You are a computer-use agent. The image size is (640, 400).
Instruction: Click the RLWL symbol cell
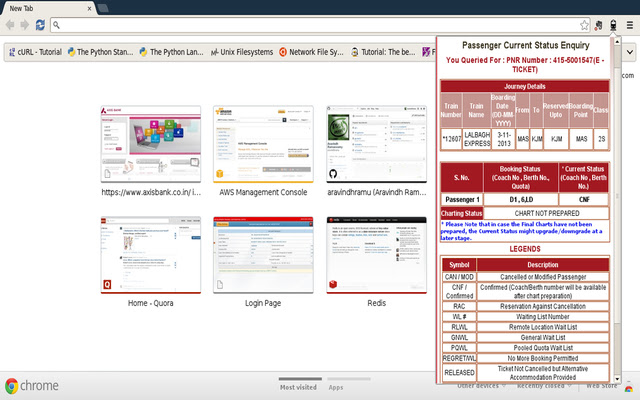point(459,327)
